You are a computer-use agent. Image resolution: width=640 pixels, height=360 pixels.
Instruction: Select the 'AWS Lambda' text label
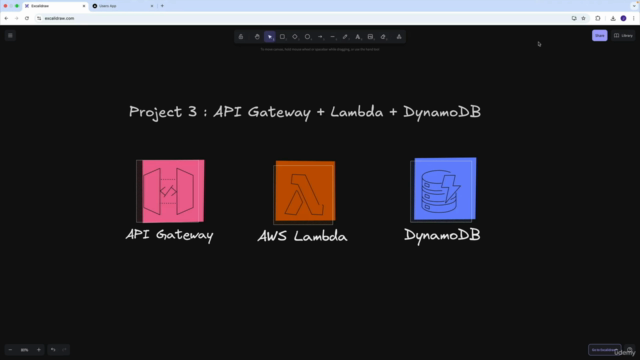[302, 236]
